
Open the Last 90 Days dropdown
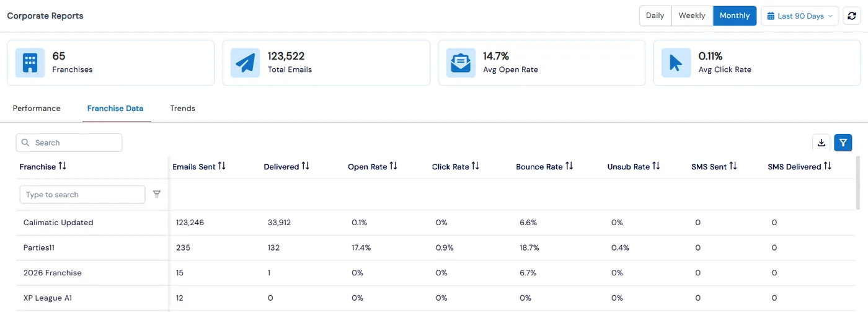[800, 16]
